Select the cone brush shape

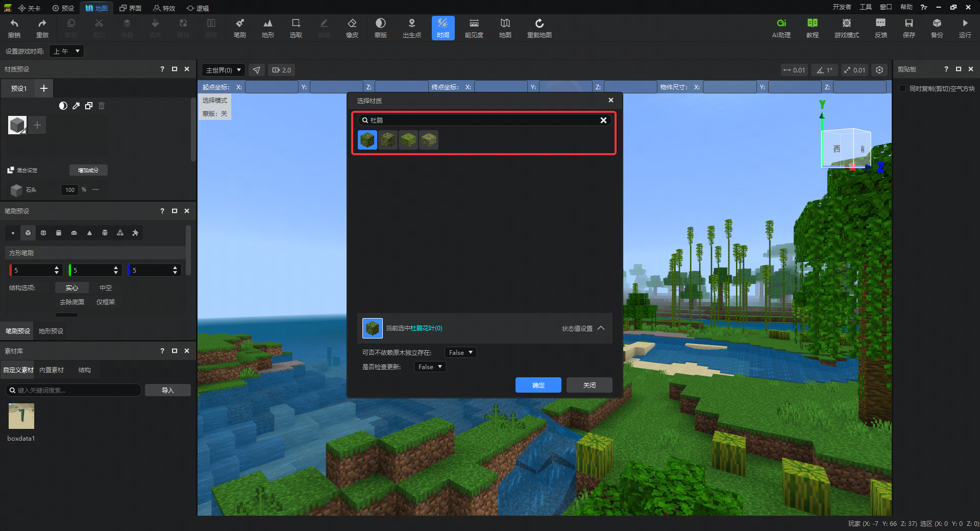click(x=89, y=233)
